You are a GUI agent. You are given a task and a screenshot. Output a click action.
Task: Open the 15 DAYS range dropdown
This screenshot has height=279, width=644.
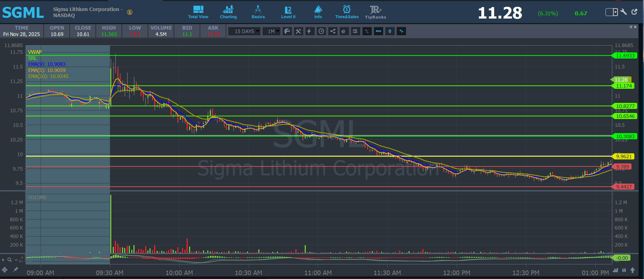[244, 31]
